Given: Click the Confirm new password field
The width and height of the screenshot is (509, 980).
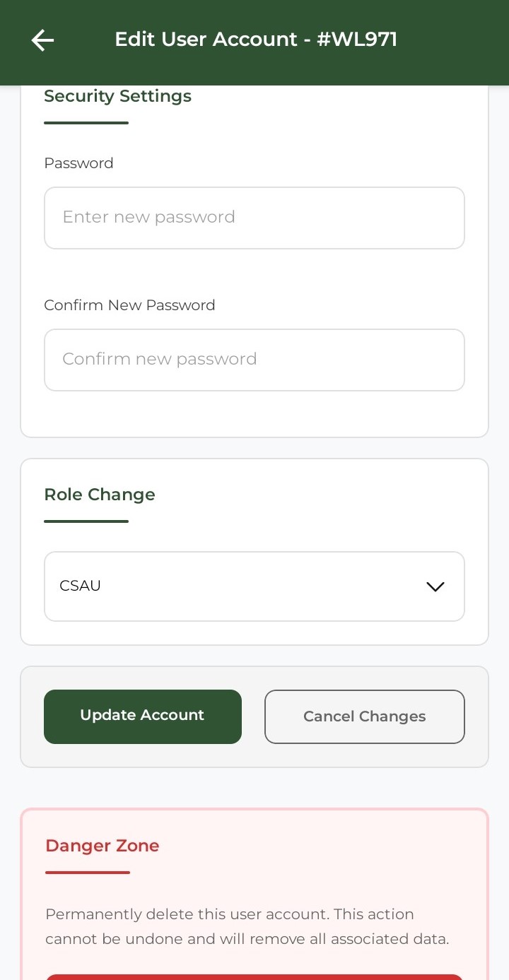Looking at the screenshot, I should [254, 360].
